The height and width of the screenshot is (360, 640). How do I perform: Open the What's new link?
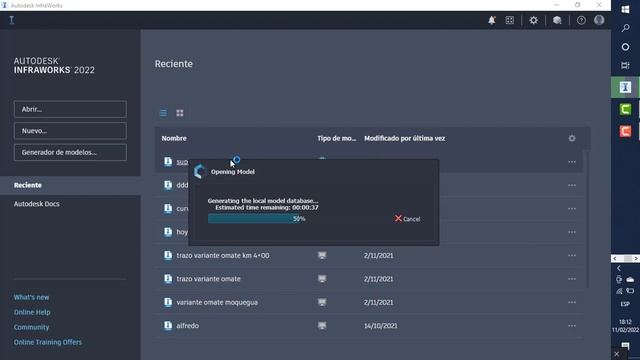[31, 297]
